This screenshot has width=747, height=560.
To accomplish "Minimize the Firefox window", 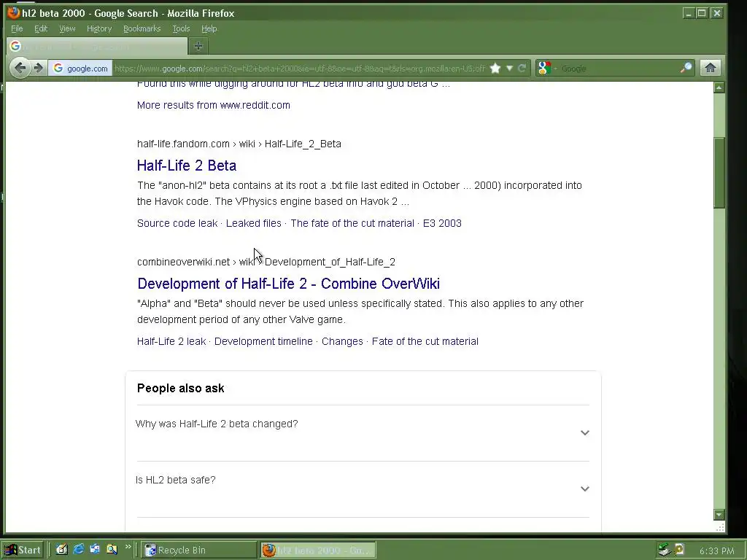I will [688, 13].
